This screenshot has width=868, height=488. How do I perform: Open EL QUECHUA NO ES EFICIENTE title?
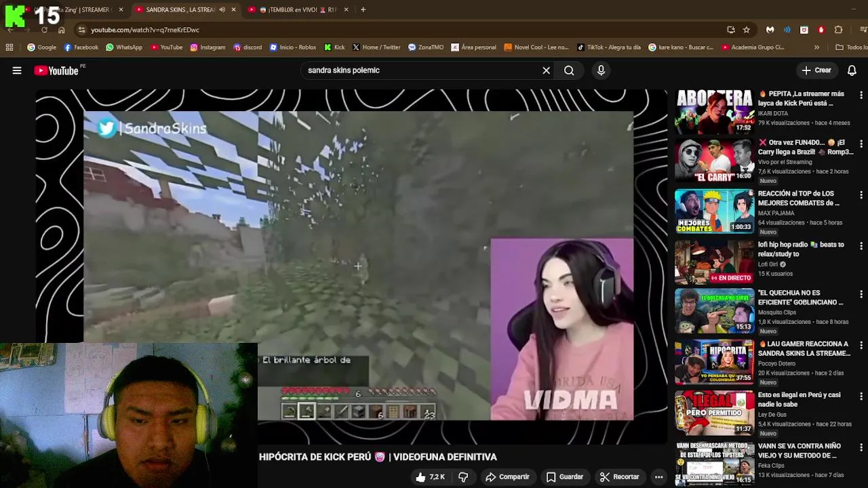click(x=801, y=298)
